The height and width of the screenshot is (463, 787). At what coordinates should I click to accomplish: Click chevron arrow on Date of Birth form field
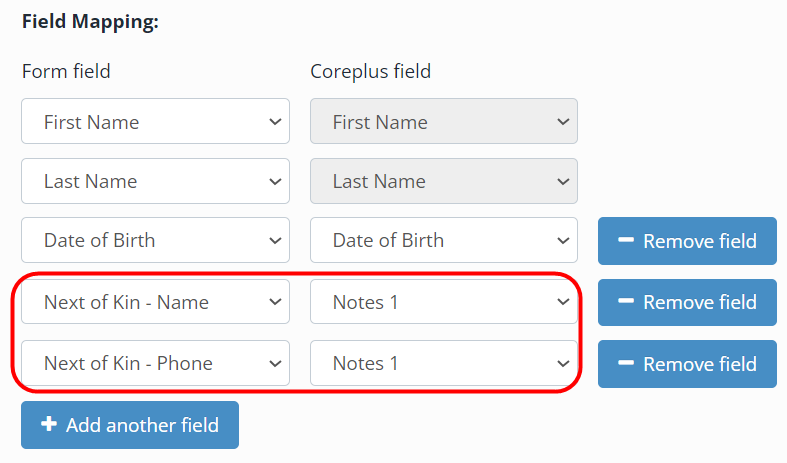275,241
